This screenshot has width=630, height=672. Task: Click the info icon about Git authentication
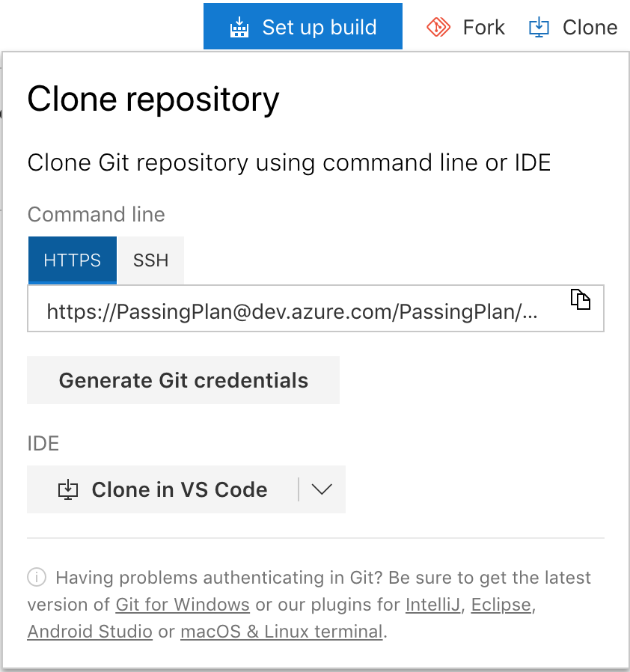(36, 577)
